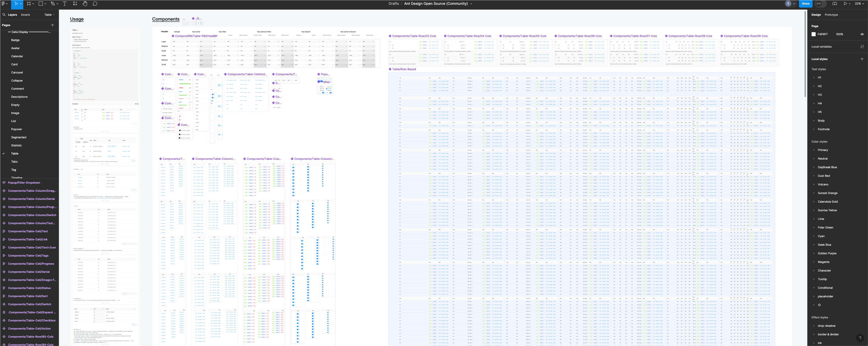Screen dimensions: 868x346
Task: Click the 100% page opacity field
Action: point(840,34)
